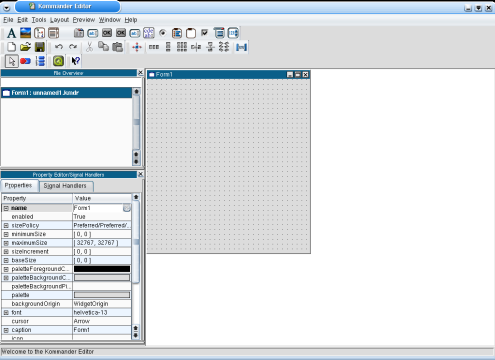
Task: Expand the name property row
Action: [6, 208]
